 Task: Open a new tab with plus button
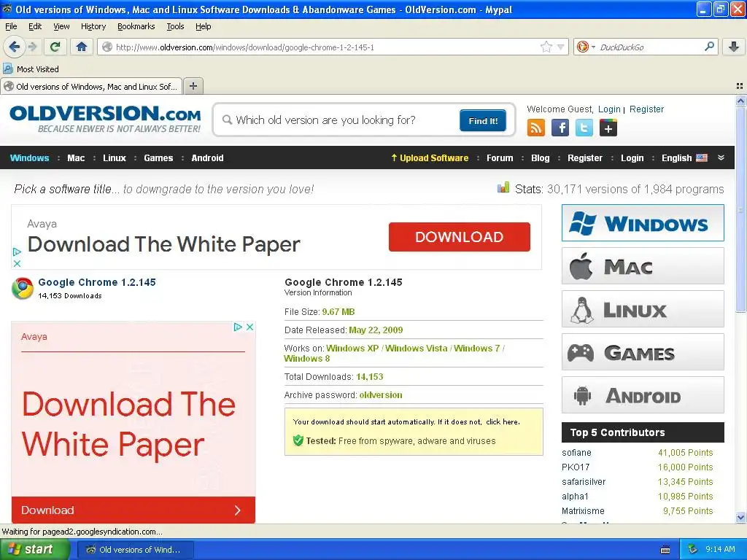(x=193, y=86)
